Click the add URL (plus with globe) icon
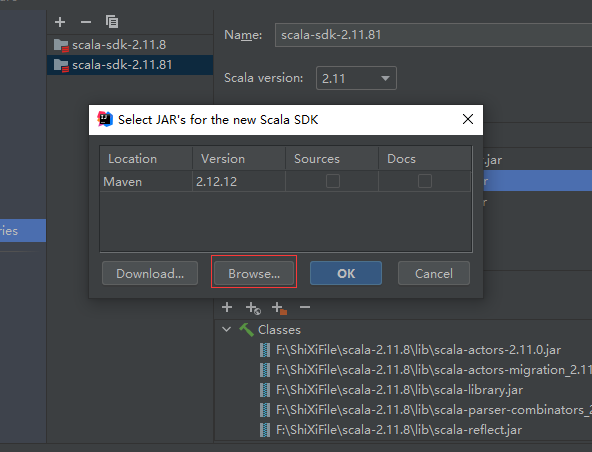Image resolution: width=592 pixels, height=452 pixels. (253, 308)
